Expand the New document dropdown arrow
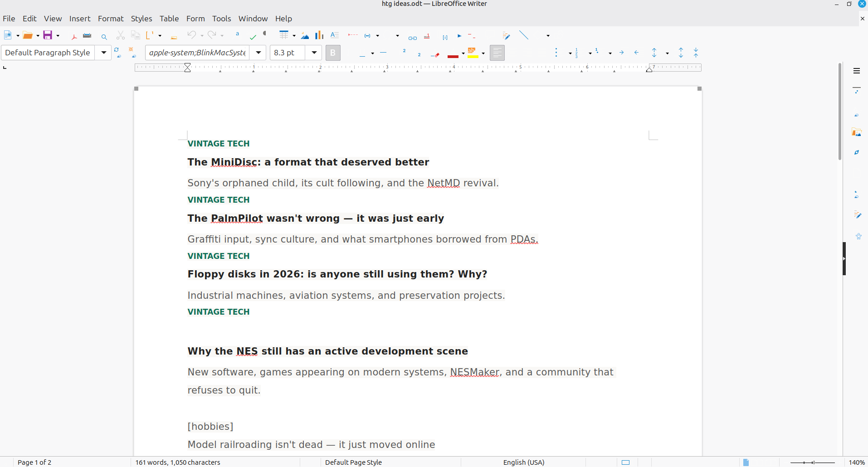 click(18, 36)
